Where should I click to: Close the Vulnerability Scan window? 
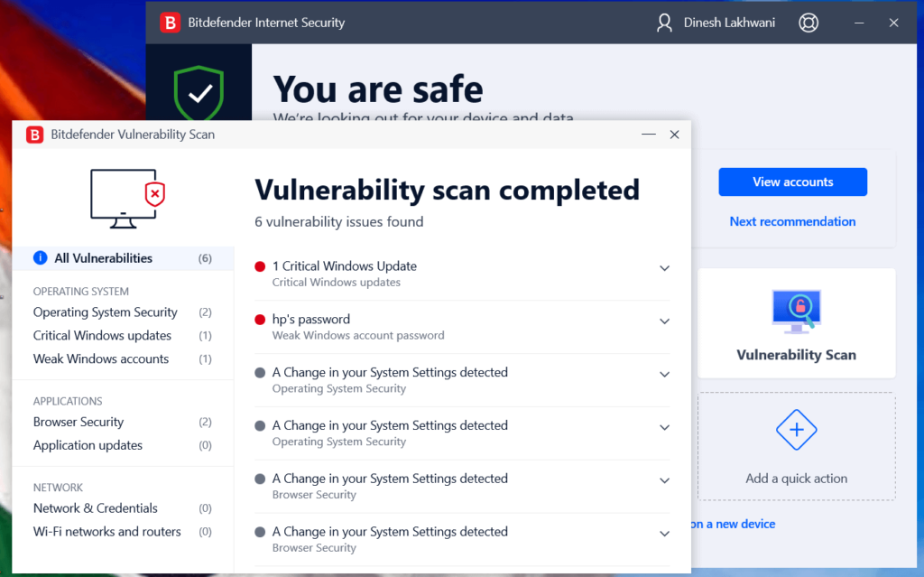pos(674,135)
